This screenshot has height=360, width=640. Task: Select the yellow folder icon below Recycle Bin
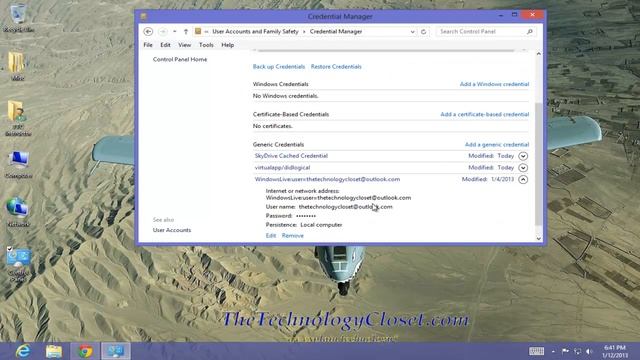click(x=17, y=65)
